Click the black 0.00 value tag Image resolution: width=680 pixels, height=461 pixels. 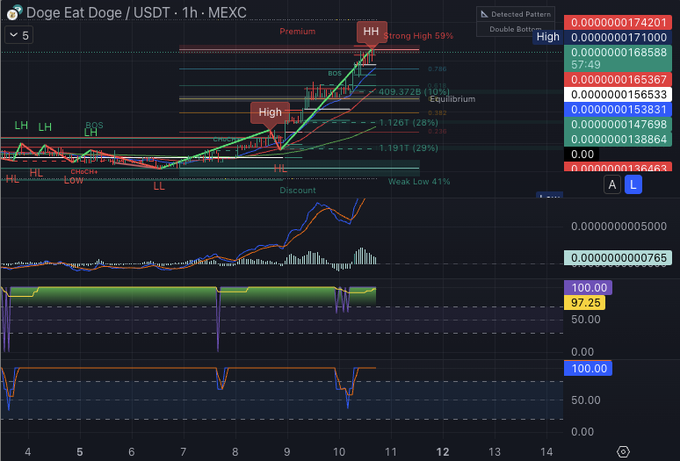(x=582, y=154)
